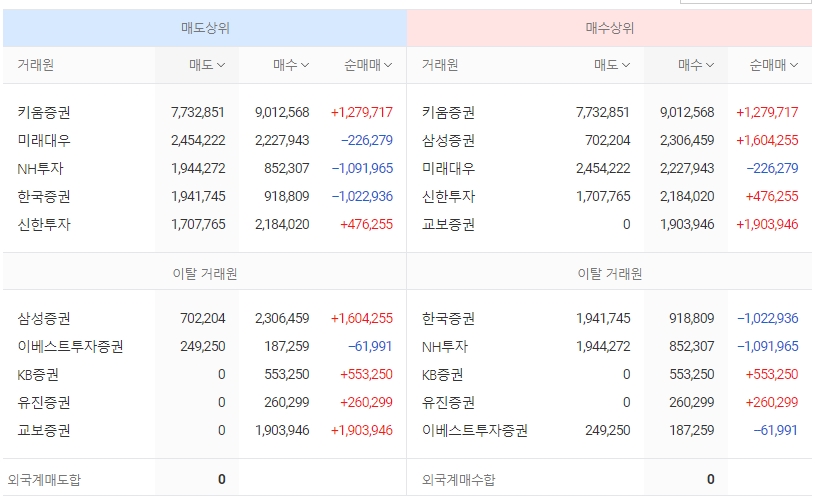Viewport: 821px width, 503px height.
Task: Select 삼성증권 in 매수상위 top list
Action: click(449, 140)
